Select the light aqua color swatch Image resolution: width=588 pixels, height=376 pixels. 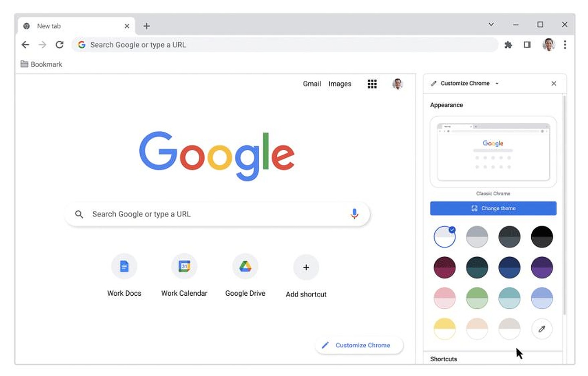(509, 298)
